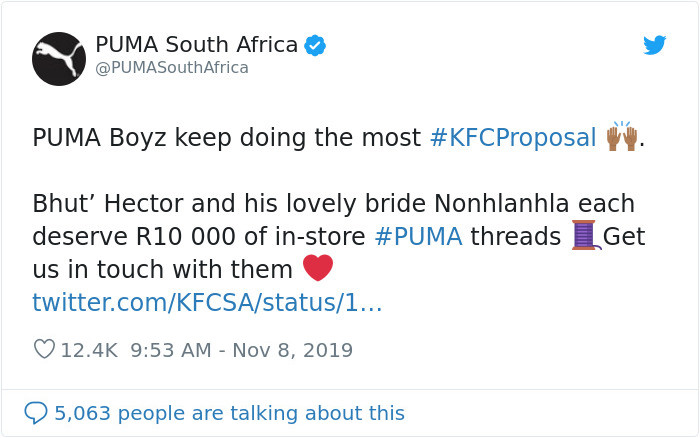Like the tweet with the heart outline icon
Viewport: 700px width, 438px height.
pyautogui.click(x=44, y=350)
